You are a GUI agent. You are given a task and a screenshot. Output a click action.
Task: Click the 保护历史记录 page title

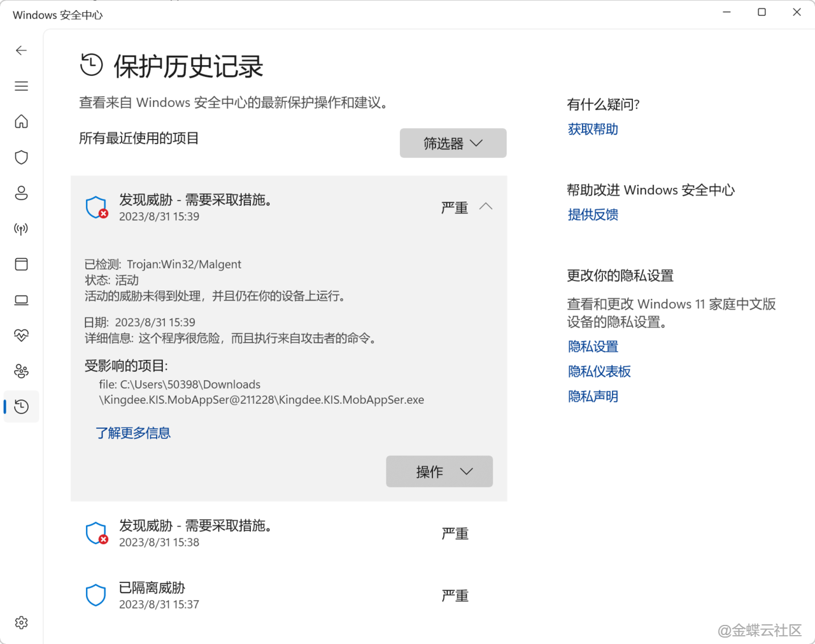point(188,66)
